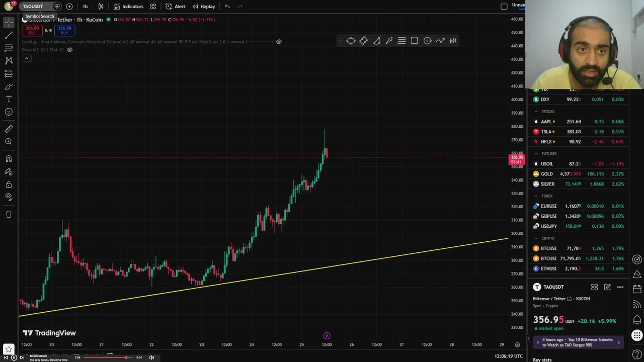The image size is (644, 362).
Task: Activate the zoom in tool
Action: 9,142
